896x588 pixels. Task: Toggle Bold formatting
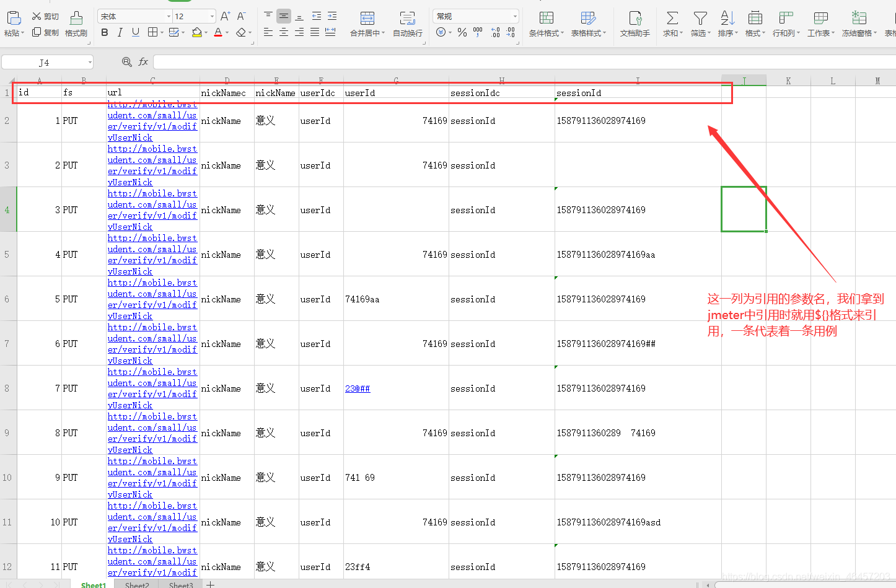[x=104, y=32]
